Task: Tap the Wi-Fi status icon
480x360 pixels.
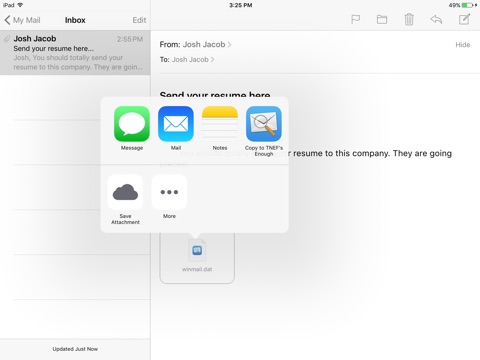Action: (20, 5)
